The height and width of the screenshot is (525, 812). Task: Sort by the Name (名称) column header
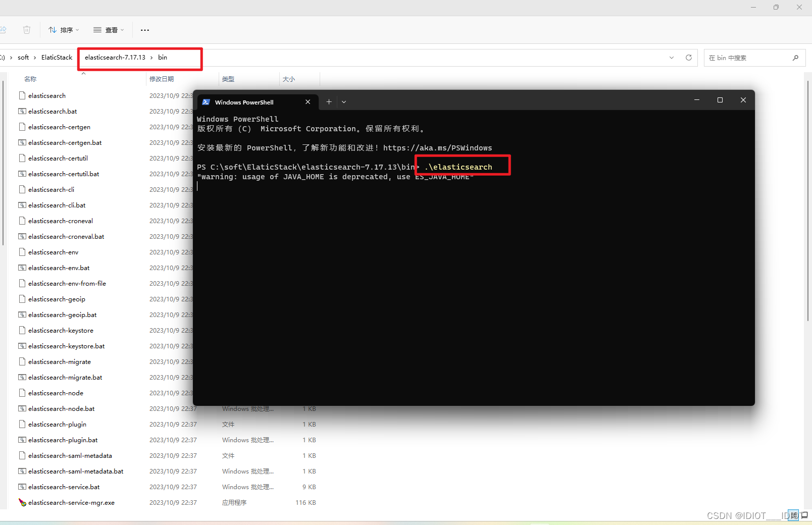(30, 79)
